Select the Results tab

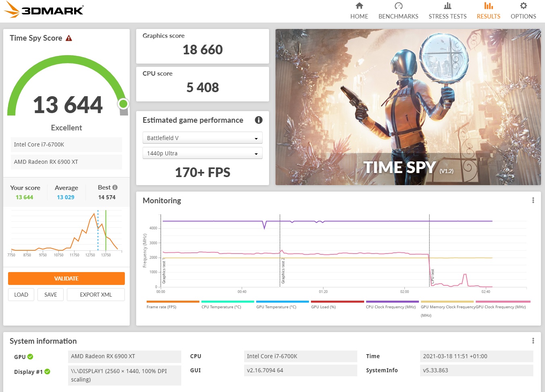[488, 11]
